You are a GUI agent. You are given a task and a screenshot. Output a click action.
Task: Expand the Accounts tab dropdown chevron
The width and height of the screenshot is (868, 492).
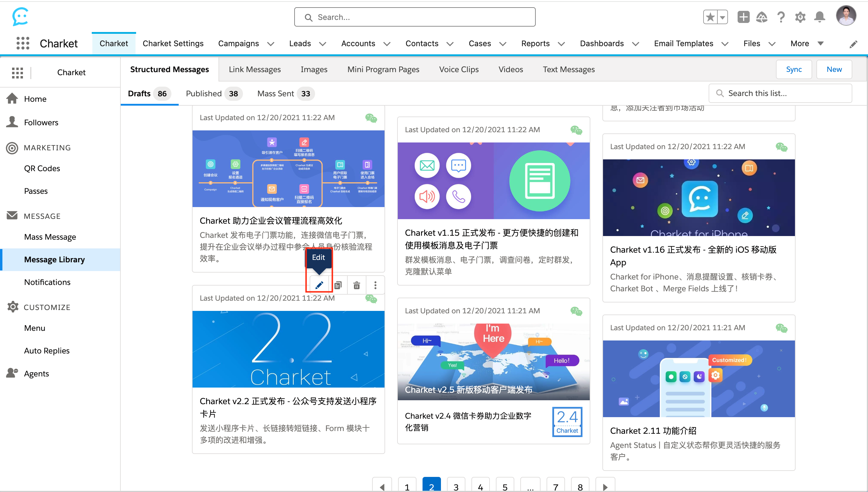(387, 44)
